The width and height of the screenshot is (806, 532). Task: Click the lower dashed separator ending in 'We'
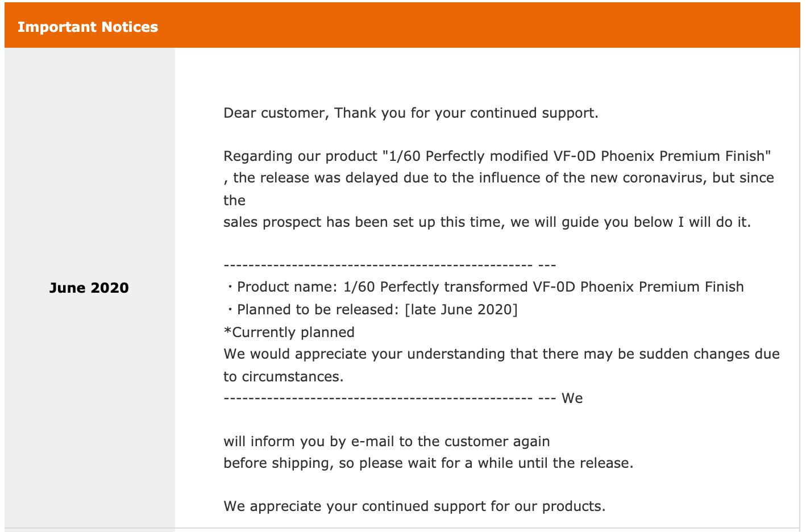(x=403, y=398)
